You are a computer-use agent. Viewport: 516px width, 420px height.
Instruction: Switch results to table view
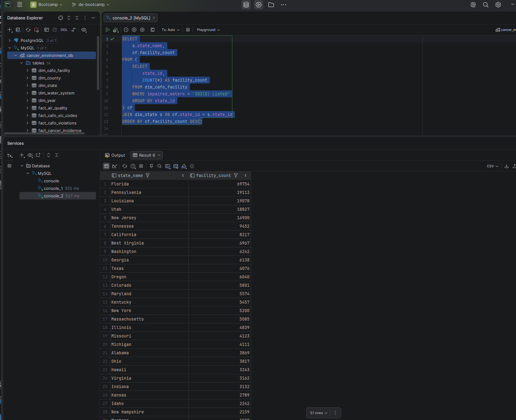[x=106, y=166]
